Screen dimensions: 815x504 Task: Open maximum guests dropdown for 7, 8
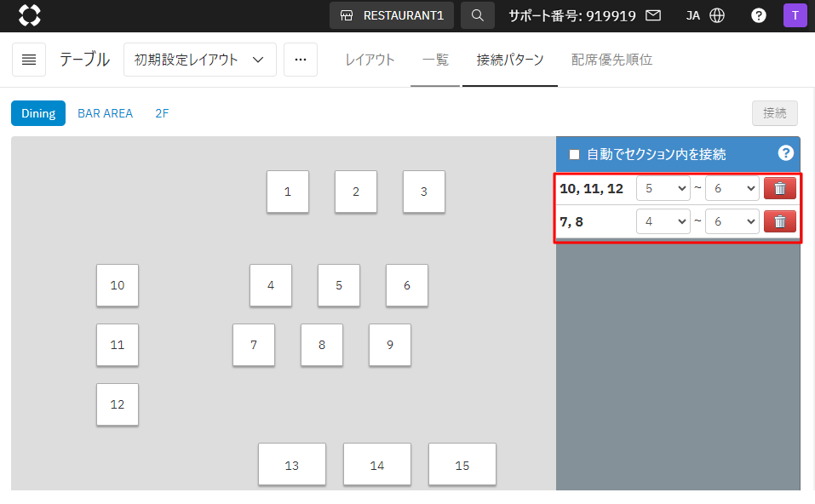click(732, 222)
